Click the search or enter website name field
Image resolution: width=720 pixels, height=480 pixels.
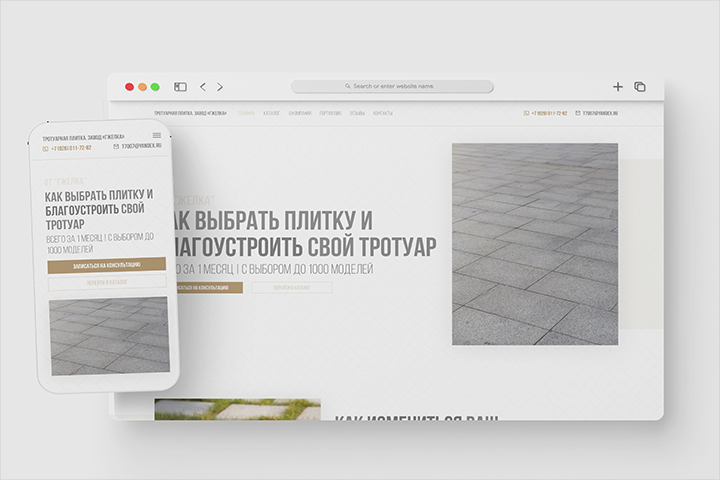(x=392, y=86)
